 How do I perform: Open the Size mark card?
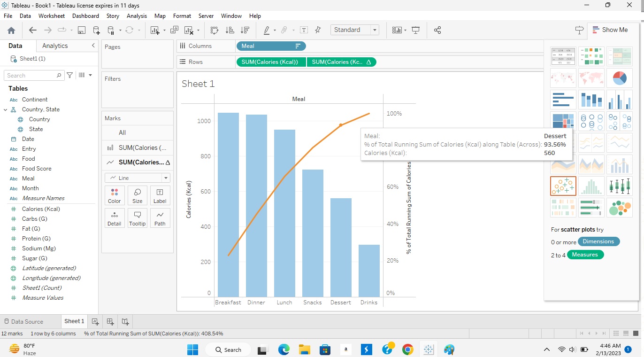tap(137, 195)
